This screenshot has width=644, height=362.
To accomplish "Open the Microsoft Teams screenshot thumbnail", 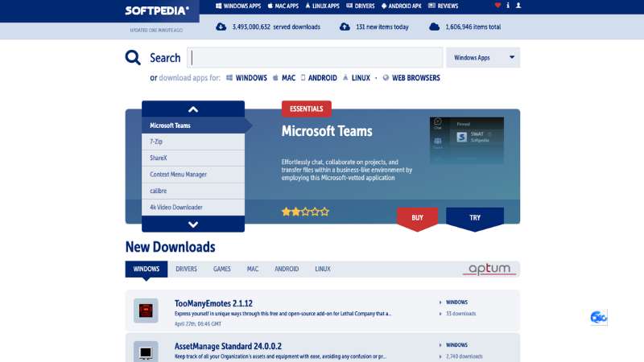I will click(467, 140).
